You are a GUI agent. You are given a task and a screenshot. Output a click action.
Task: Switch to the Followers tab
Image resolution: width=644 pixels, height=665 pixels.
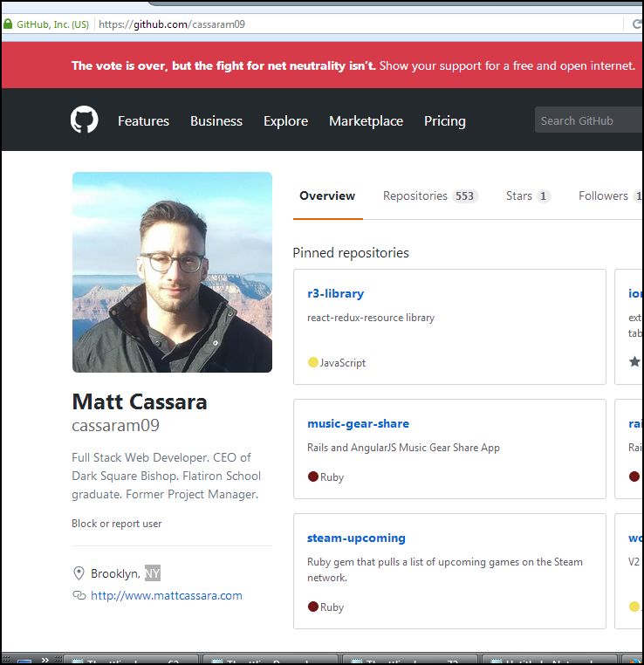tap(610, 196)
